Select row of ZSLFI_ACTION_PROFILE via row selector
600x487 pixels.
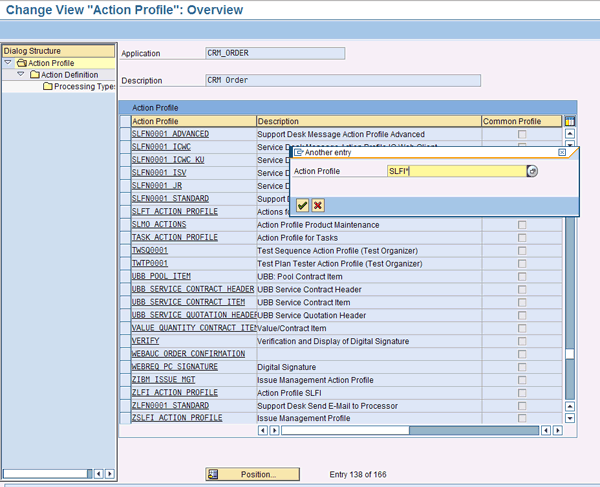pos(125,418)
